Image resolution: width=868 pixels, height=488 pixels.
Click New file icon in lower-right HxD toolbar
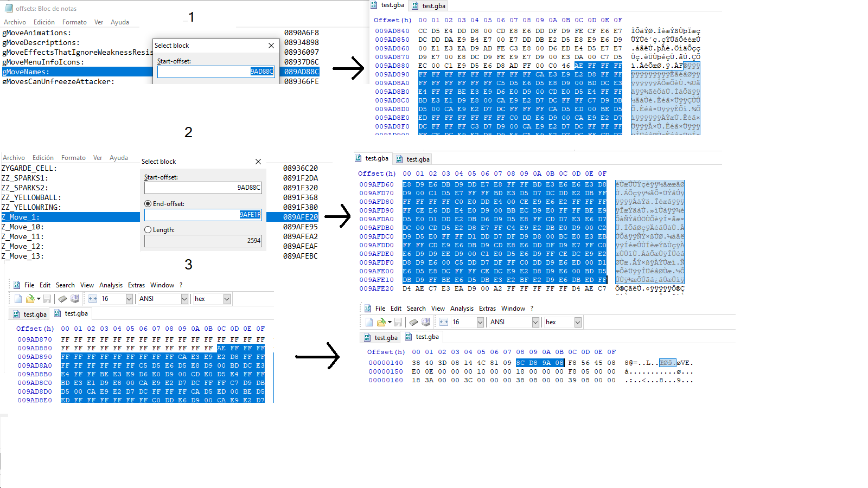pyautogui.click(x=369, y=322)
